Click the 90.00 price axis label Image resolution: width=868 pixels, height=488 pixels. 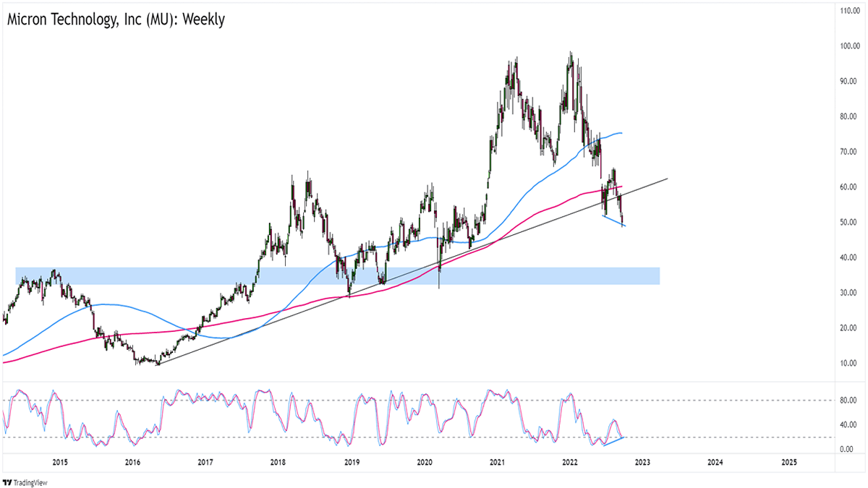(848, 82)
